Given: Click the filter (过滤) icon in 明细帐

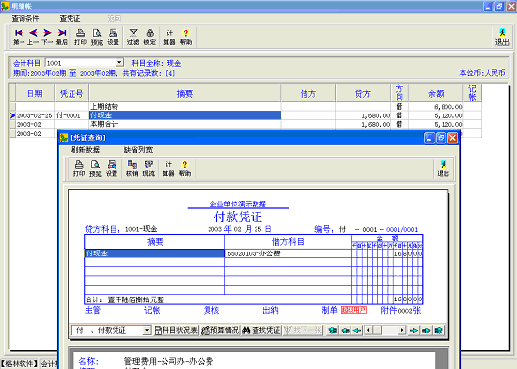Looking at the screenshot, I should coord(133,37).
